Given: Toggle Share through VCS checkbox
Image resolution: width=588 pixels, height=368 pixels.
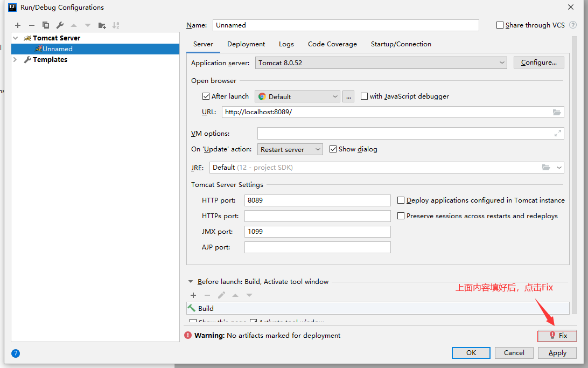Looking at the screenshot, I should pyautogui.click(x=500, y=25).
